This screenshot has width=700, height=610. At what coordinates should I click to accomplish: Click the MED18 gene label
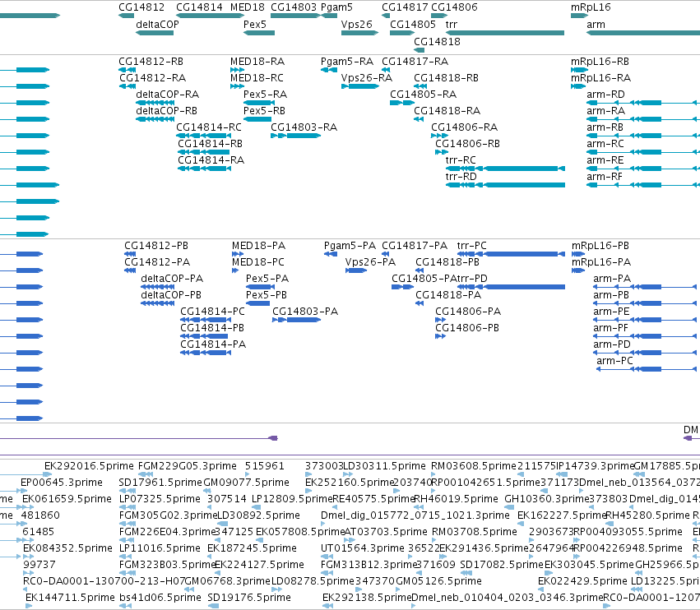pyautogui.click(x=248, y=7)
